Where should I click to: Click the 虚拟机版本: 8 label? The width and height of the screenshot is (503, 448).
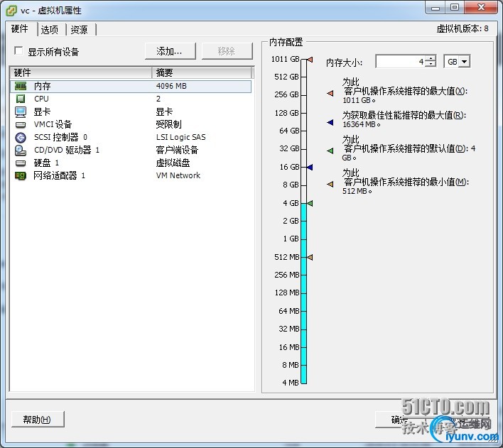(463, 29)
